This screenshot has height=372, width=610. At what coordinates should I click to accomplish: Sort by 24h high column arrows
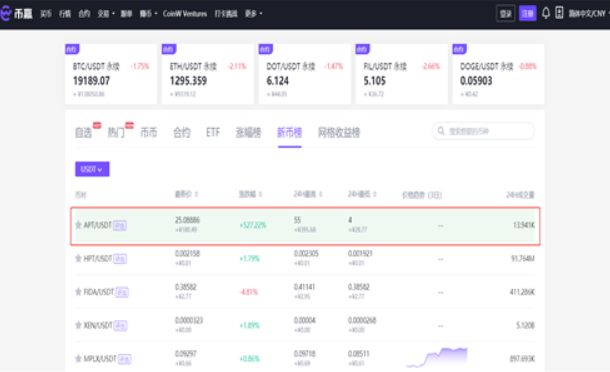pyautogui.click(x=321, y=194)
